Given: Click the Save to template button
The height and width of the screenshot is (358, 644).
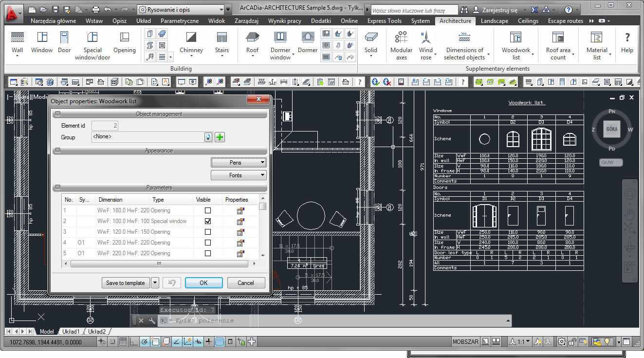Looking at the screenshot, I should (x=125, y=283).
